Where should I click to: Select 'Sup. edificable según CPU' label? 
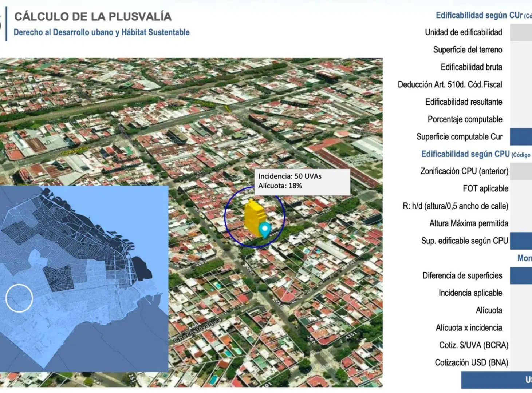(465, 241)
